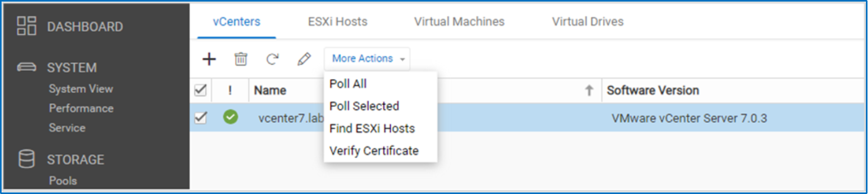Go to System View in sidebar
The width and height of the screenshot is (868, 194).
pyautogui.click(x=81, y=88)
